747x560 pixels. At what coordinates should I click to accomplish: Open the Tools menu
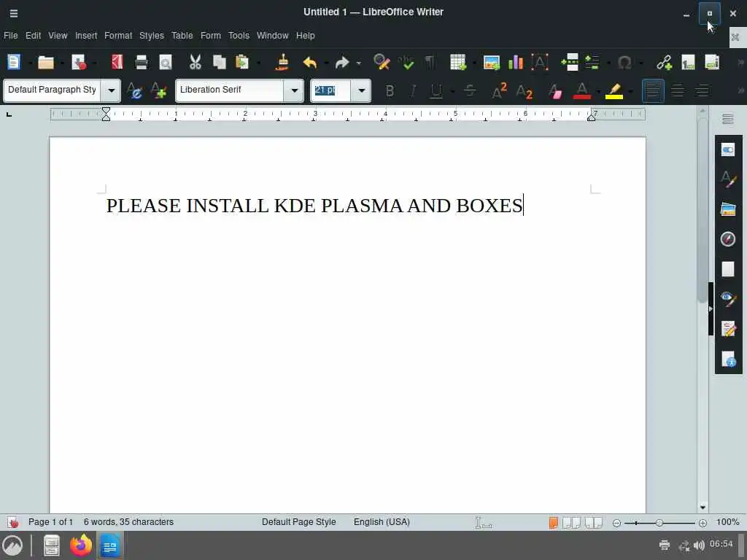point(239,36)
